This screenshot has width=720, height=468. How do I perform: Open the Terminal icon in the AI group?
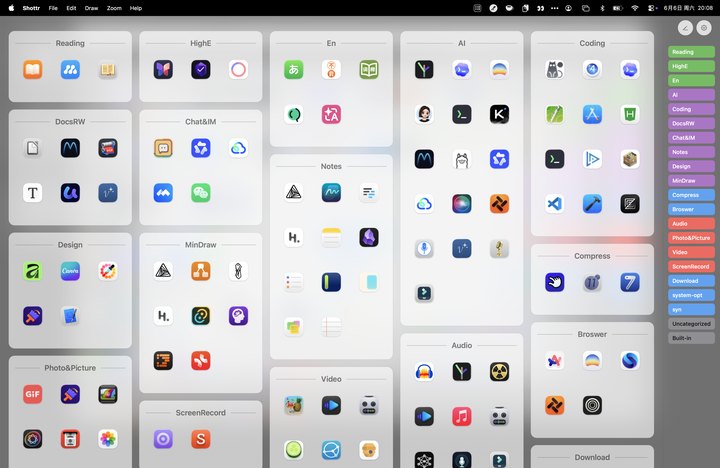(x=461, y=114)
